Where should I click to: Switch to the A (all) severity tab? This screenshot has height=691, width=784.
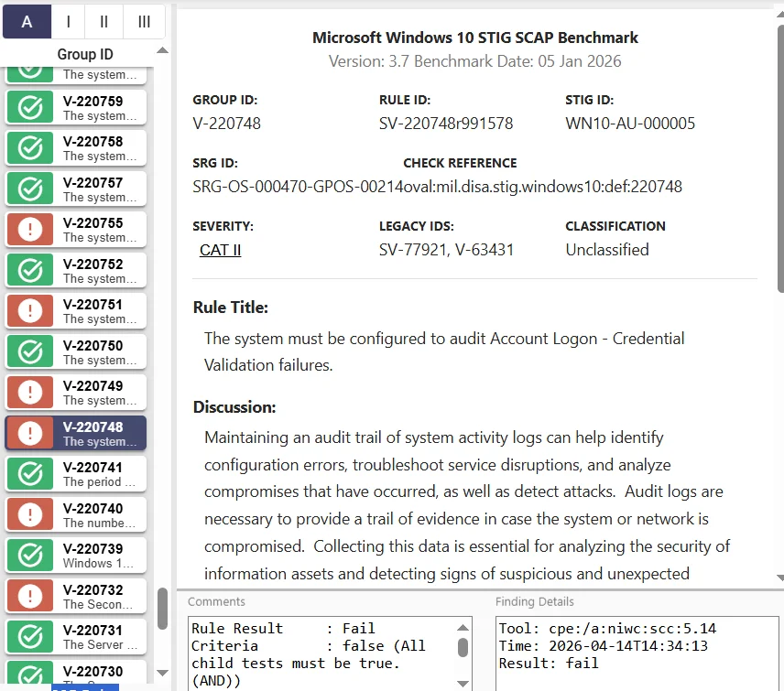click(x=27, y=21)
